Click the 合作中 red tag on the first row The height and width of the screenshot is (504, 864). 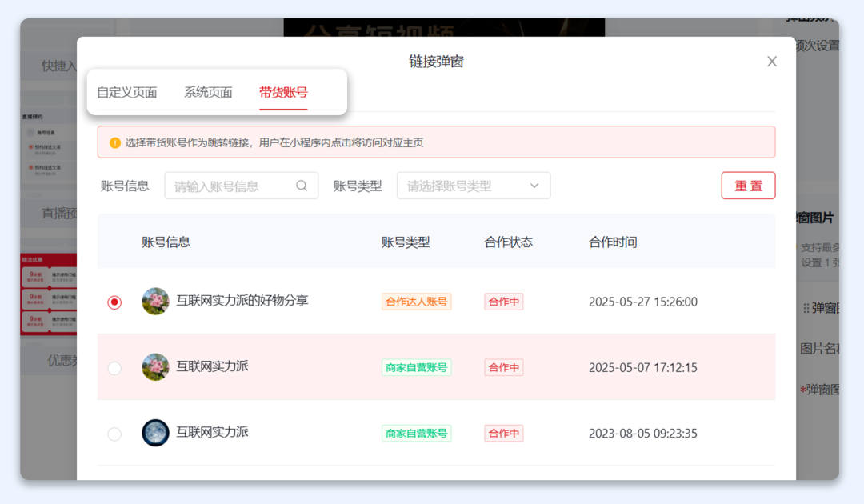(503, 302)
